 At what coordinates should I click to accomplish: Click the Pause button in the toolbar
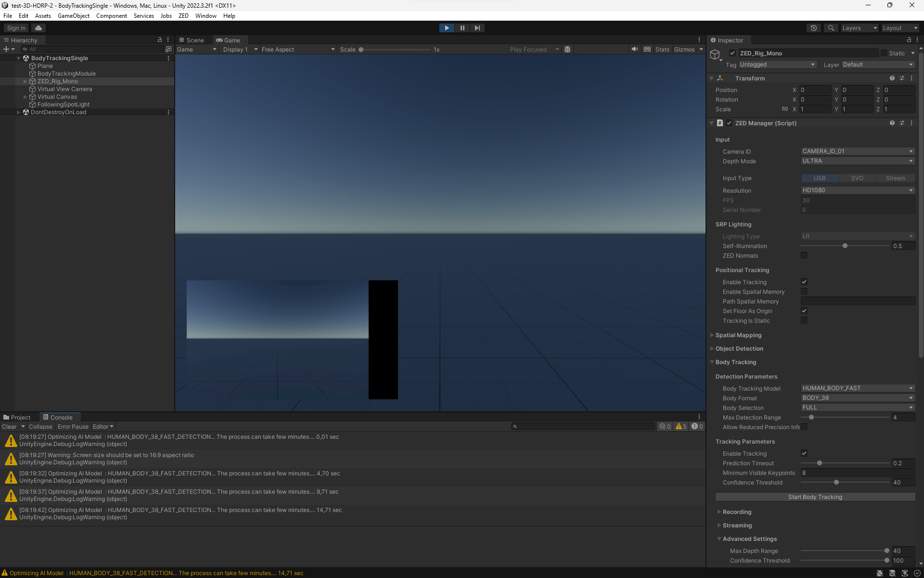(x=462, y=27)
